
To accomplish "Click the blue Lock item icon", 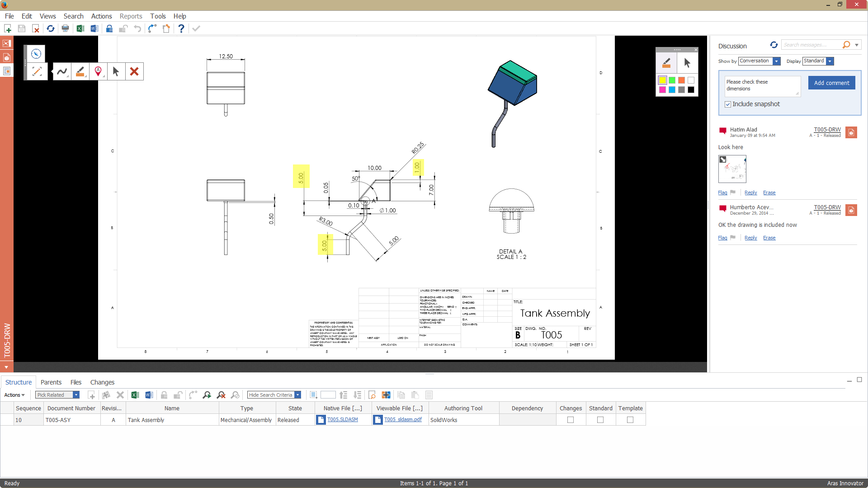I will 109,28.
